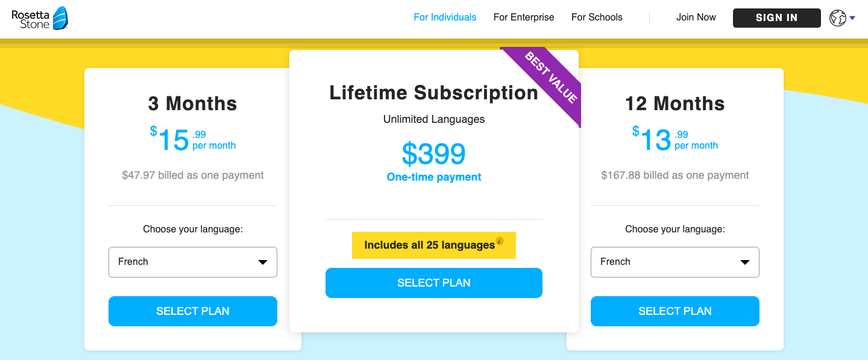This screenshot has height=360, width=868.
Task: Expand the arrow next to the globe
Action: tap(852, 18)
